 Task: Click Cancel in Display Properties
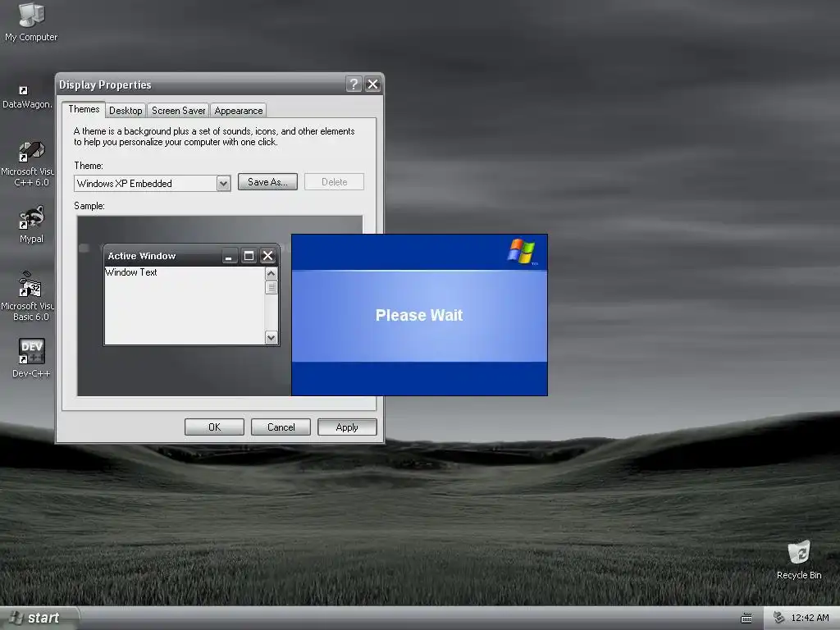[x=281, y=427]
